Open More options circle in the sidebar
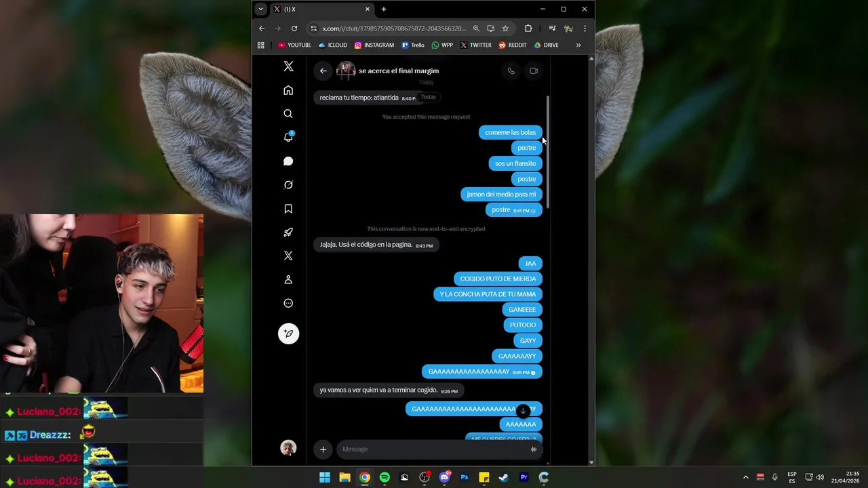Viewport: 868px width, 488px height. [288, 303]
